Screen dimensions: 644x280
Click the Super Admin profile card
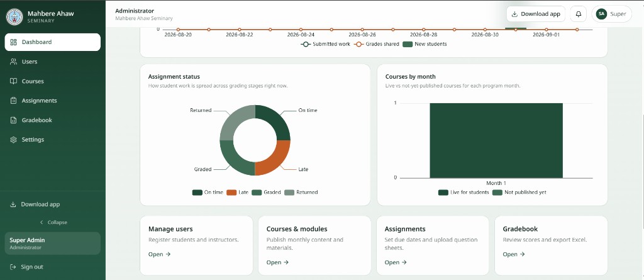(x=53, y=244)
